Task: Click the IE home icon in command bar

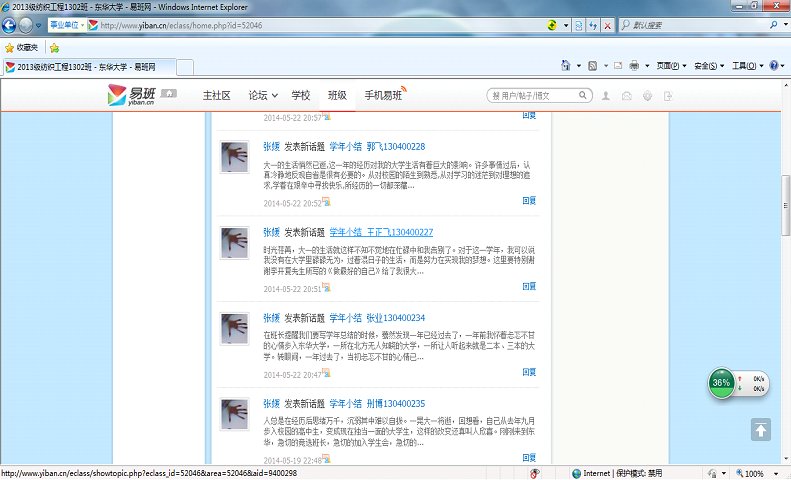Action: pos(567,66)
